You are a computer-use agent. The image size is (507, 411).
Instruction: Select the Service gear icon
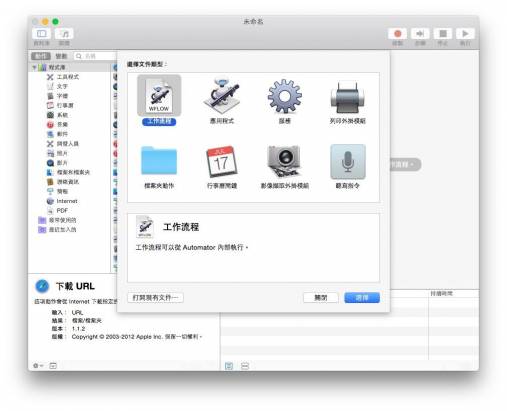(284, 96)
